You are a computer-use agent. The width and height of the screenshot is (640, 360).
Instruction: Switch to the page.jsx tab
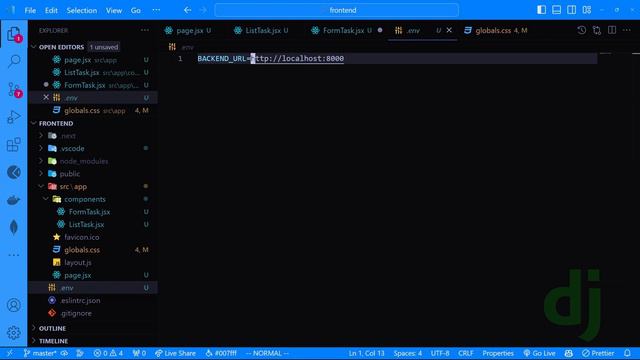188,31
